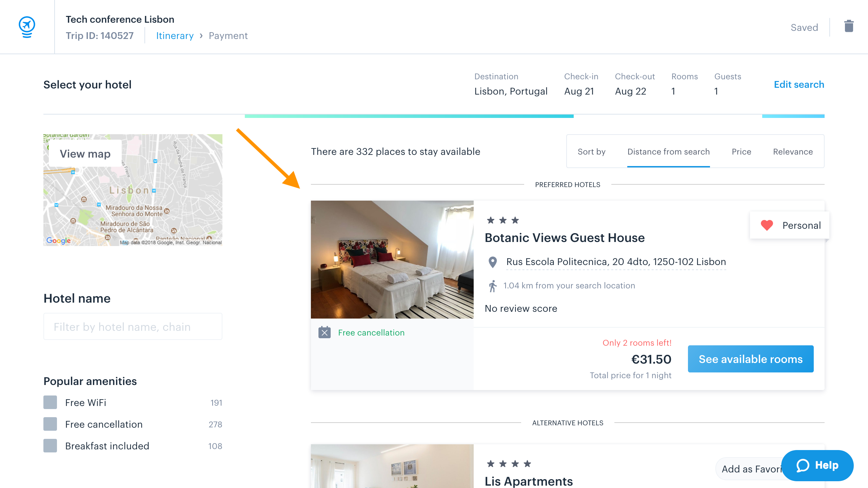Viewport: 868px width, 488px height.
Task: Click the Aug 22 check-out date
Action: tap(631, 91)
